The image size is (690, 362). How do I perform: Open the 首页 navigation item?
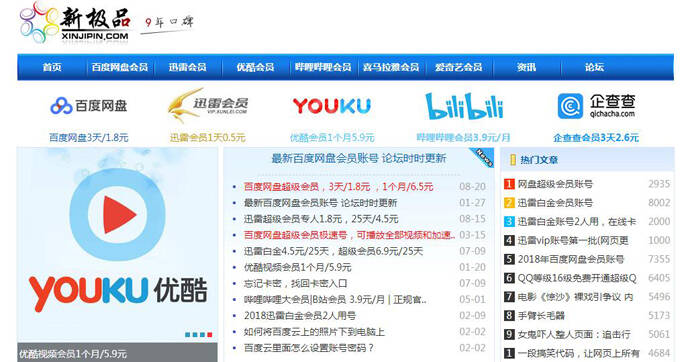[x=52, y=67]
